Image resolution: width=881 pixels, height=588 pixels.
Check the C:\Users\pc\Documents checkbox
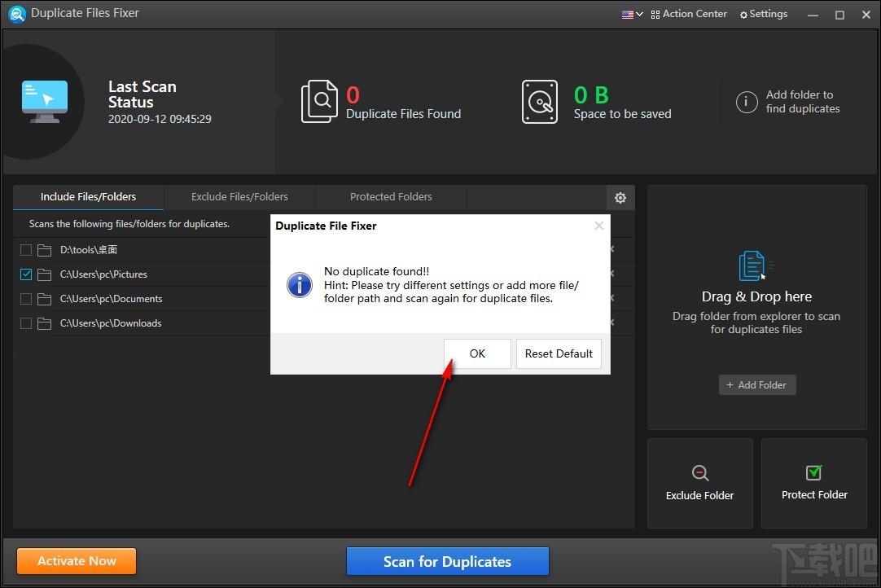click(x=26, y=299)
